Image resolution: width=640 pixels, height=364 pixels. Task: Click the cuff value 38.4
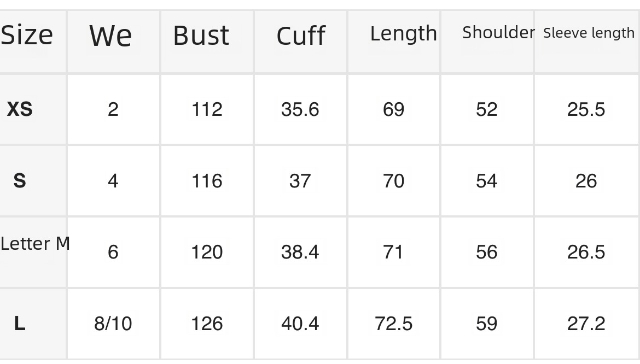pyautogui.click(x=300, y=252)
